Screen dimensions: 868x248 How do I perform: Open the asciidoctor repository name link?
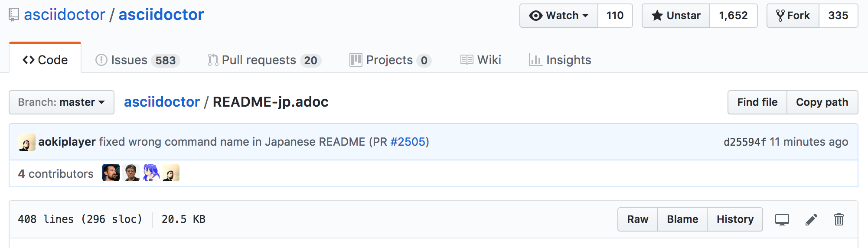click(161, 15)
